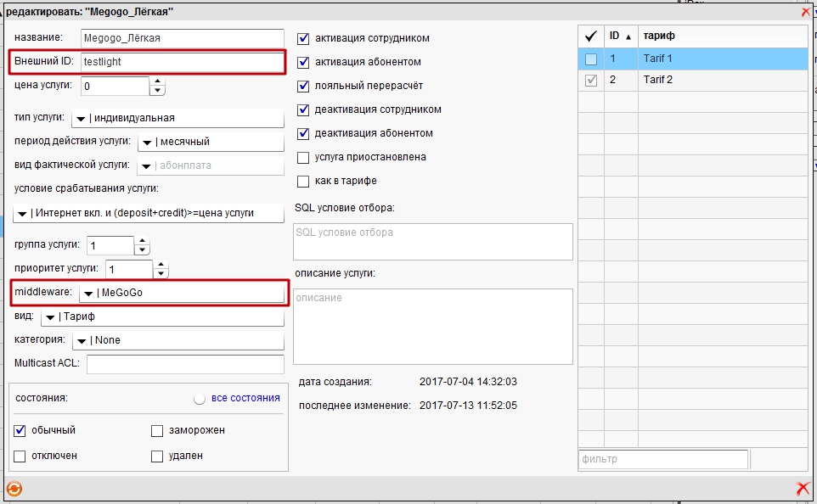
Task: Click into the фильтр field below the table
Action: 662,459
